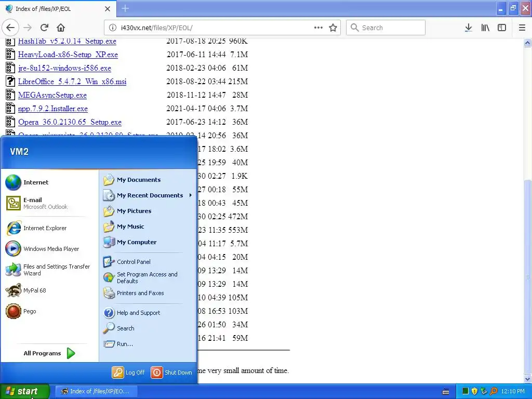
Task: Close the Index of /files/XP/EOL tab
Action: 107,9
